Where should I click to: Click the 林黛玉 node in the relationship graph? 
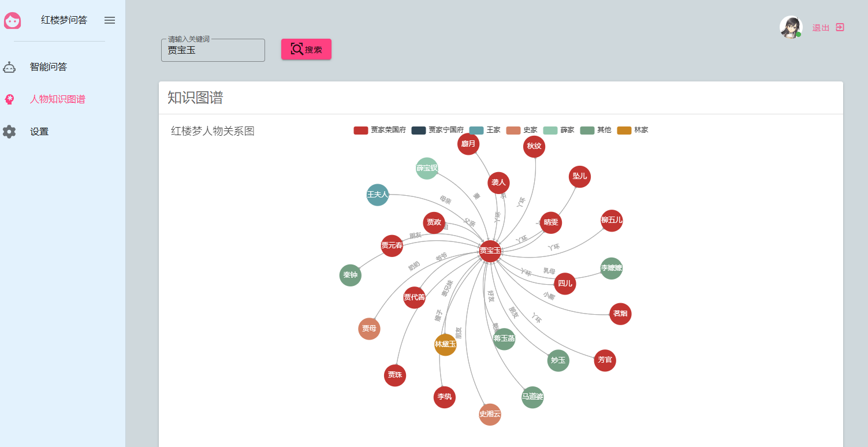[x=445, y=344]
